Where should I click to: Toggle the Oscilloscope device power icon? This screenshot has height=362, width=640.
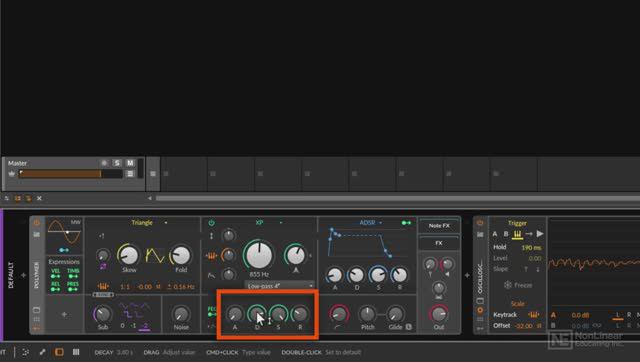pyautogui.click(x=480, y=223)
